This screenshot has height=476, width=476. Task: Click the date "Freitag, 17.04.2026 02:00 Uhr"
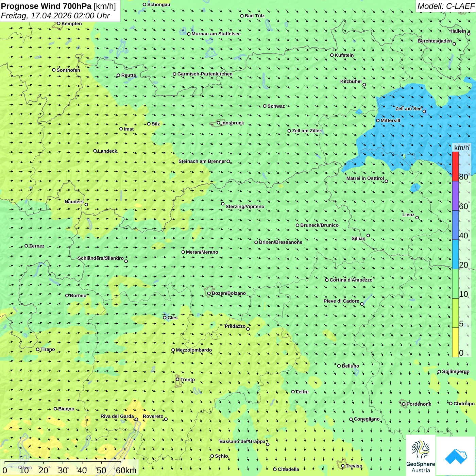tap(55, 16)
